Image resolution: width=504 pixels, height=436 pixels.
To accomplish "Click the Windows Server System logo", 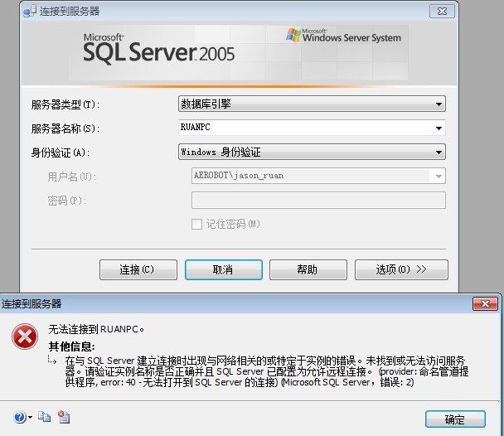I will pos(344,36).
